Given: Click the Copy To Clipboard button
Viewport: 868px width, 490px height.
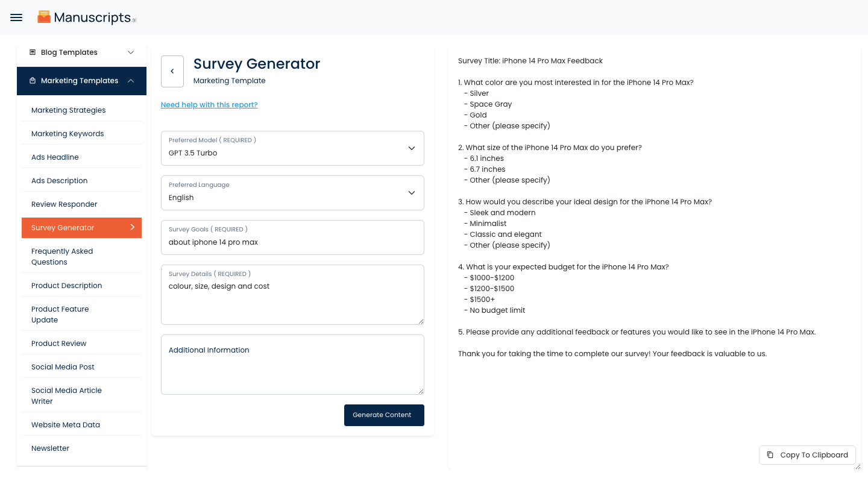Looking at the screenshot, I should 807,455.
